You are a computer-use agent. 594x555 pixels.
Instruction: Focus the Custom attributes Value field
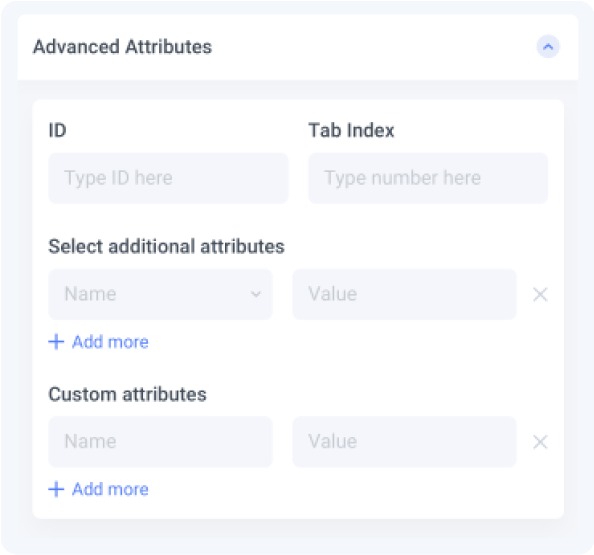pyautogui.click(x=405, y=441)
